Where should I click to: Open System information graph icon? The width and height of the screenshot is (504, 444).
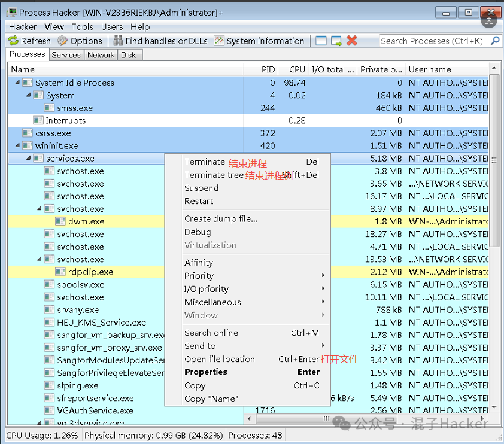point(219,41)
